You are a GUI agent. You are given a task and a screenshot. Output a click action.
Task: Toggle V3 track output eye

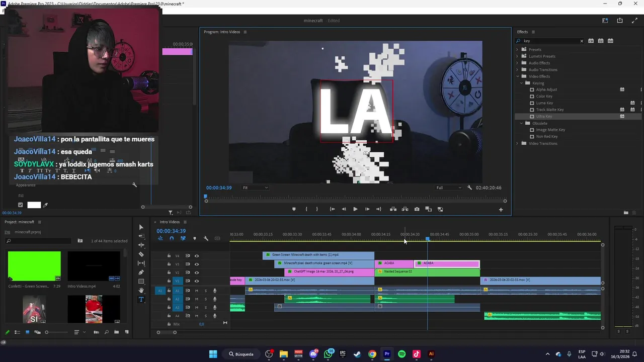pyautogui.click(x=197, y=264)
